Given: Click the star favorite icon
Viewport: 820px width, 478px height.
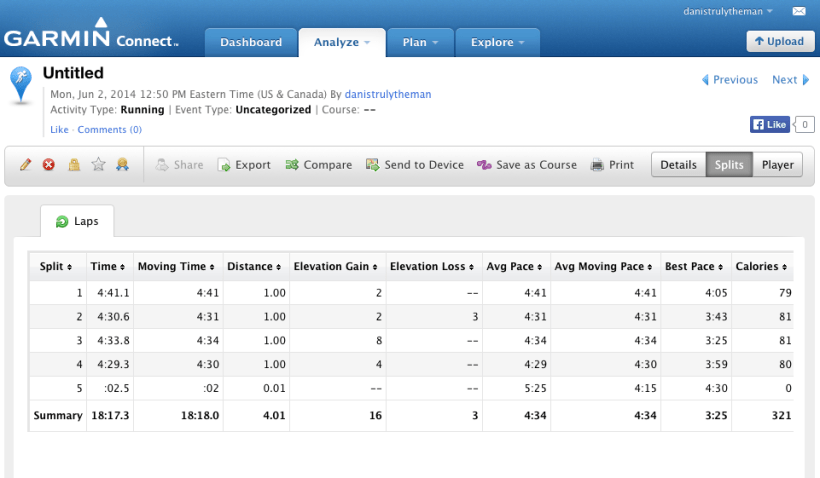Looking at the screenshot, I should tap(98, 165).
